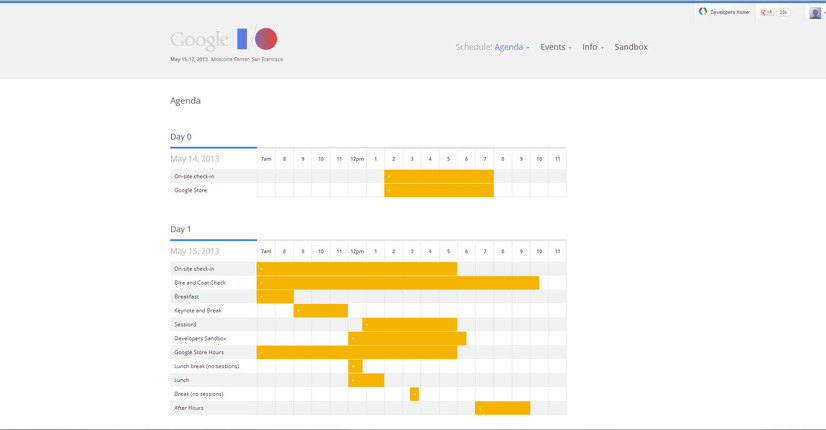
Task: Click Day 1 On-site check-in bar
Action: click(x=357, y=269)
